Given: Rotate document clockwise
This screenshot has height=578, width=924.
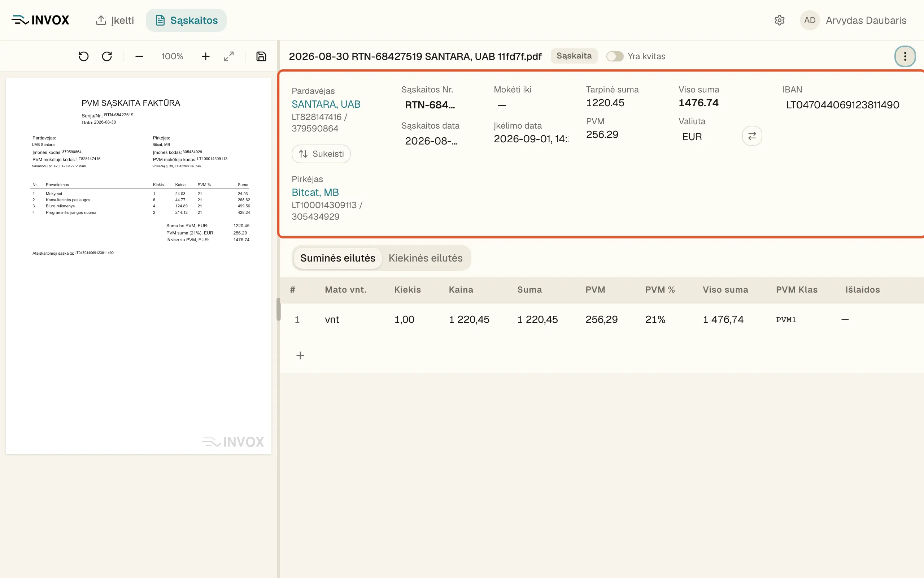Looking at the screenshot, I should [x=107, y=57].
